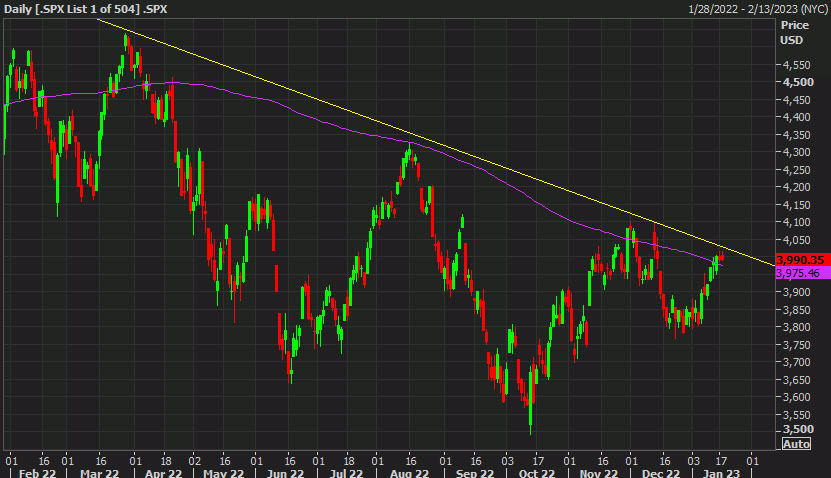
Task: Click the Auto scale button
Action: pyautogui.click(x=796, y=444)
